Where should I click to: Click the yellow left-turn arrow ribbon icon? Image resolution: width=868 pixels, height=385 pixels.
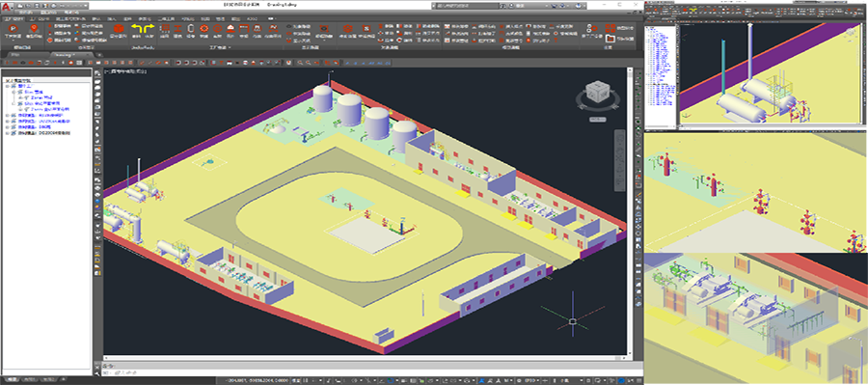(x=136, y=29)
